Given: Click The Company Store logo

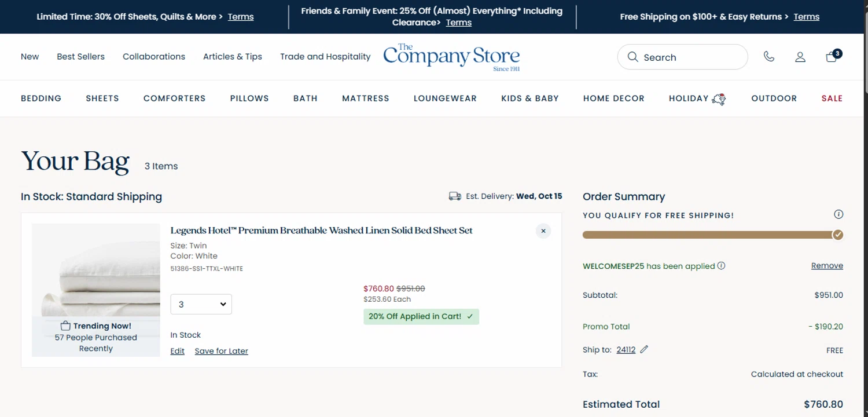Looking at the screenshot, I should [x=451, y=57].
